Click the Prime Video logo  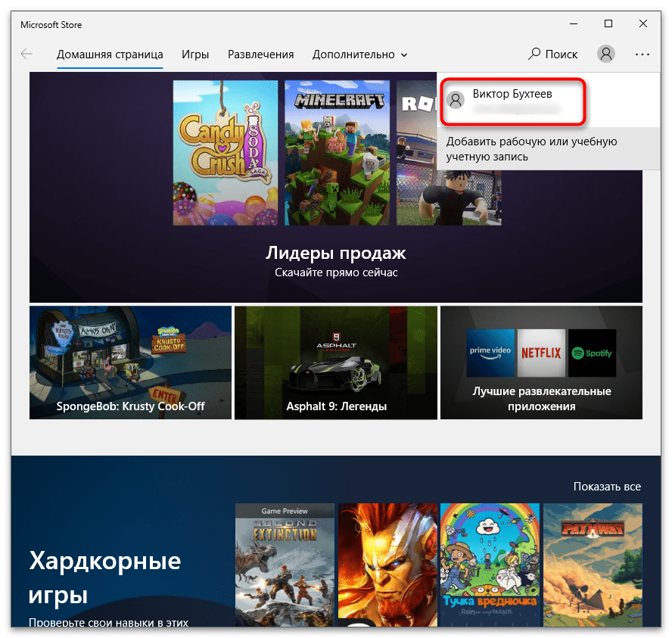click(x=490, y=353)
